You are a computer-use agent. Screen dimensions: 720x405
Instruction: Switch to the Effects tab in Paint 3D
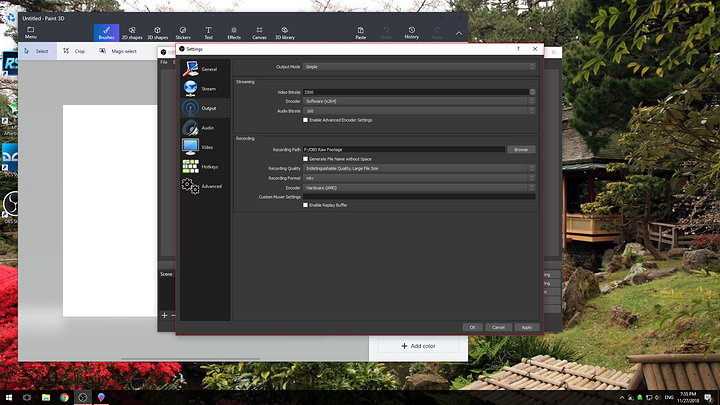point(234,32)
